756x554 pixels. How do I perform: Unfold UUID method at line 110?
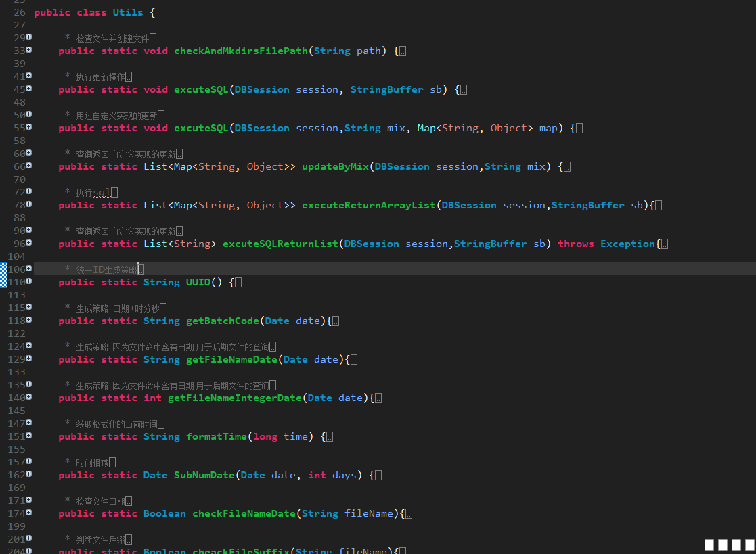(29, 282)
